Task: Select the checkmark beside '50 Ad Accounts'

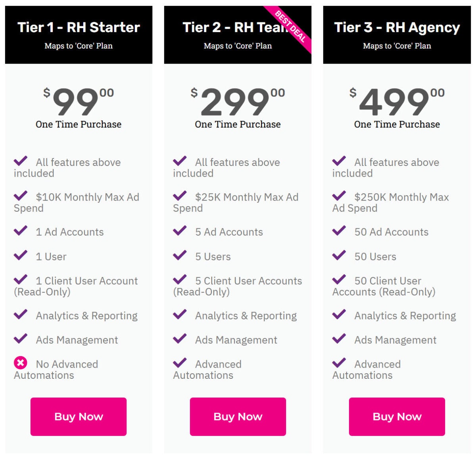Action: (x=340, y=231)
